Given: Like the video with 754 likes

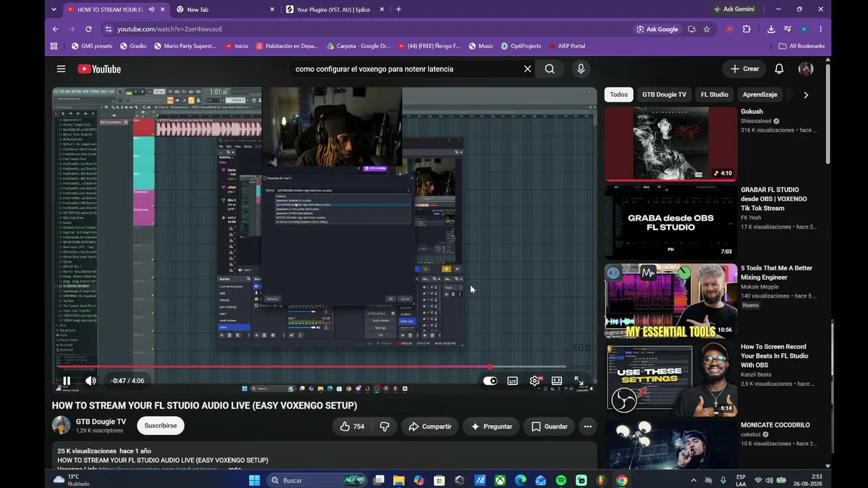Looking at the screenshot, I should (352, 426).
